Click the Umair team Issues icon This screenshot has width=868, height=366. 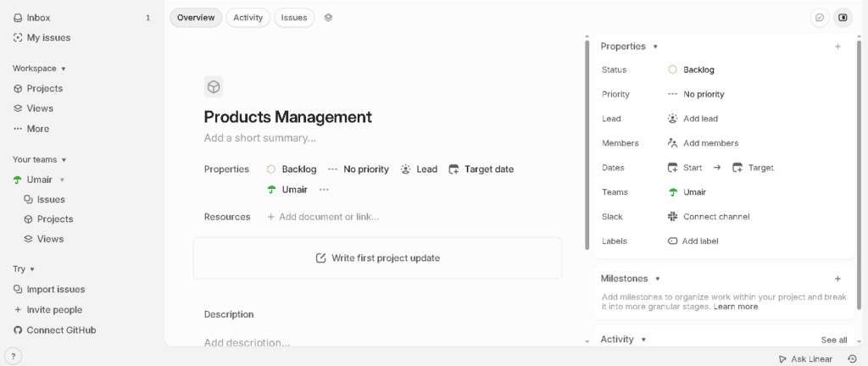coord(28,200)
